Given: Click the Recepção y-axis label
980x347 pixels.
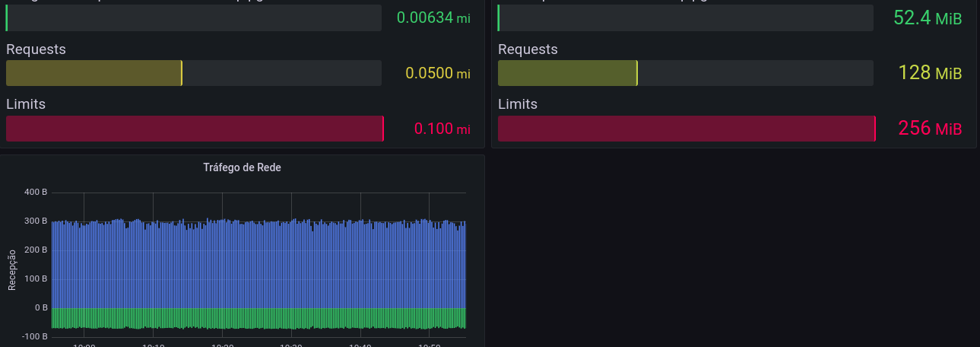Looking at the screenshot, I should pyautogui.click(x=12, y=269).
